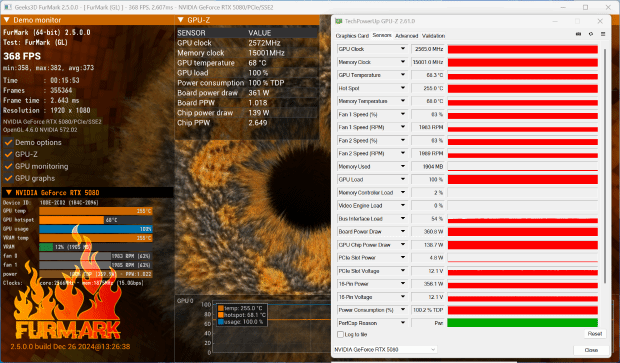Click the GPU-Z graphics card title icon
The width and height of the screenshot is (620, 363).
coord(338,21)
